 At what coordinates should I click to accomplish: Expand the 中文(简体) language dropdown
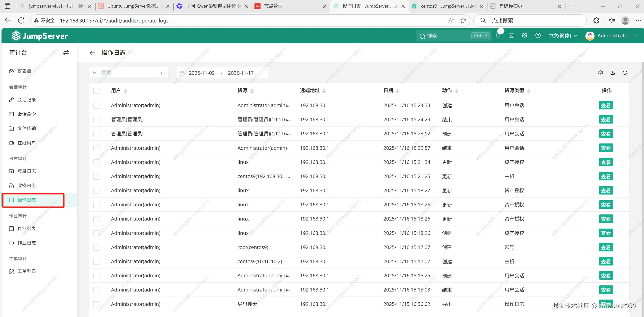(x=563, y=36)
